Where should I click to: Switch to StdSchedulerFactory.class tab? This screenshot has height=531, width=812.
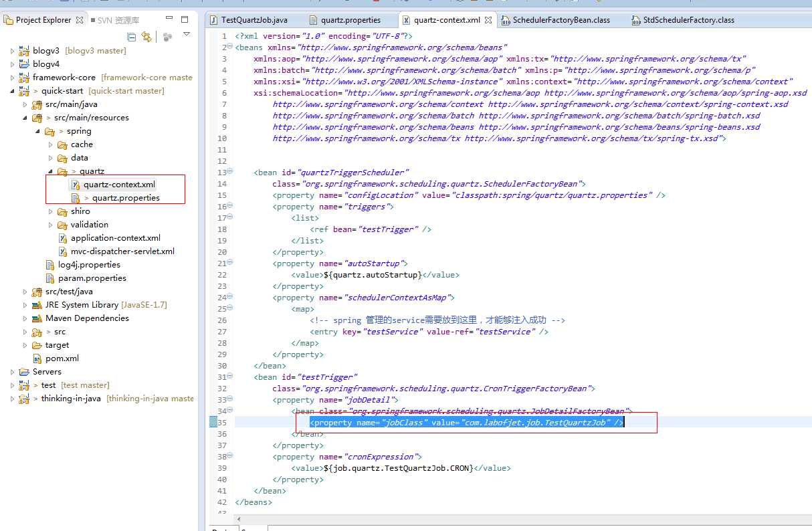pyautogui.click(x=683, y=20)
